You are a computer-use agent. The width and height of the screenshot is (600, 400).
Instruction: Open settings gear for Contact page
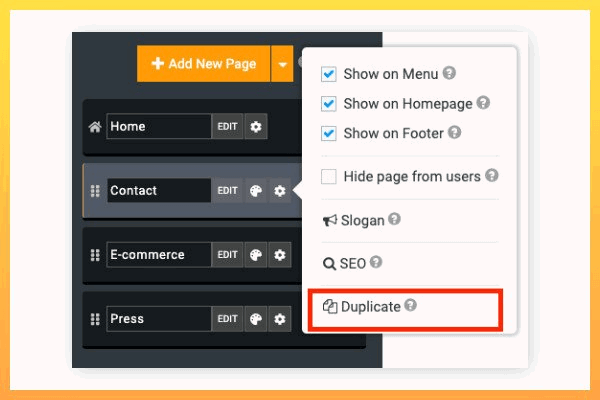coord(280,190)
